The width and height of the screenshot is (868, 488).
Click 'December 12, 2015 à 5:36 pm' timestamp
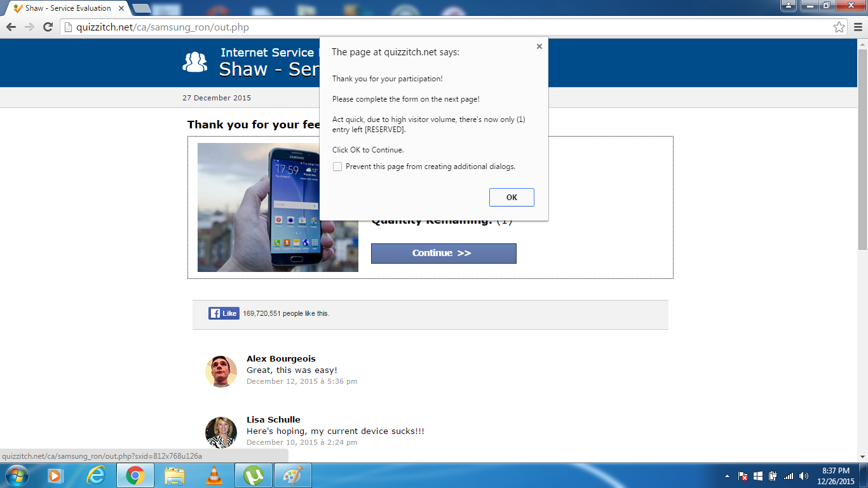[x=302, y=381]
